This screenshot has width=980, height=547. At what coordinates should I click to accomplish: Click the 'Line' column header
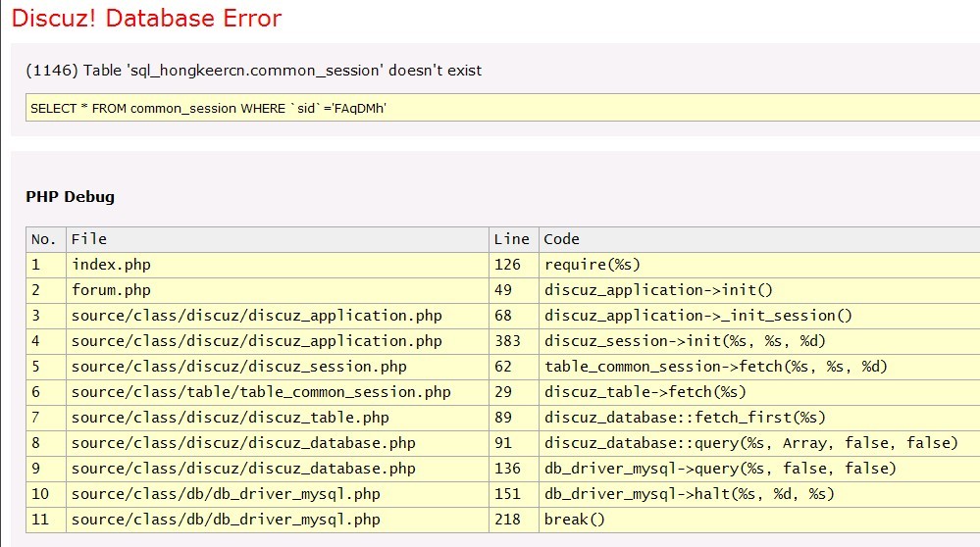click(x=513, y=239)
